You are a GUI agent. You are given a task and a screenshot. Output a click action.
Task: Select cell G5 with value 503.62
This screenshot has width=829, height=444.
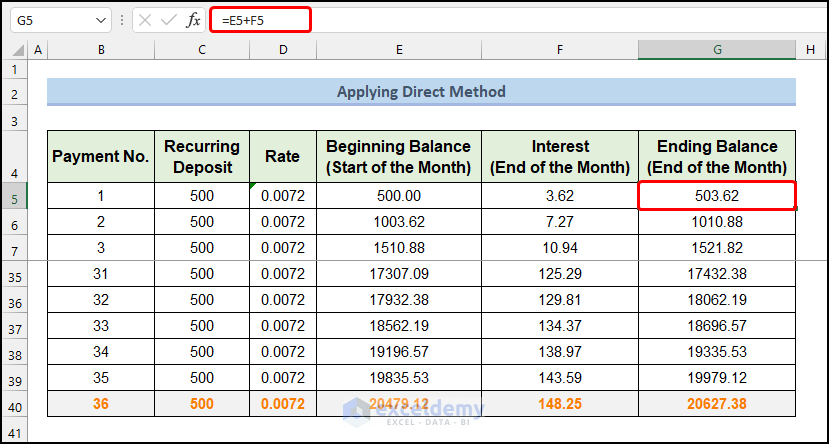click(x=716, y=196)
